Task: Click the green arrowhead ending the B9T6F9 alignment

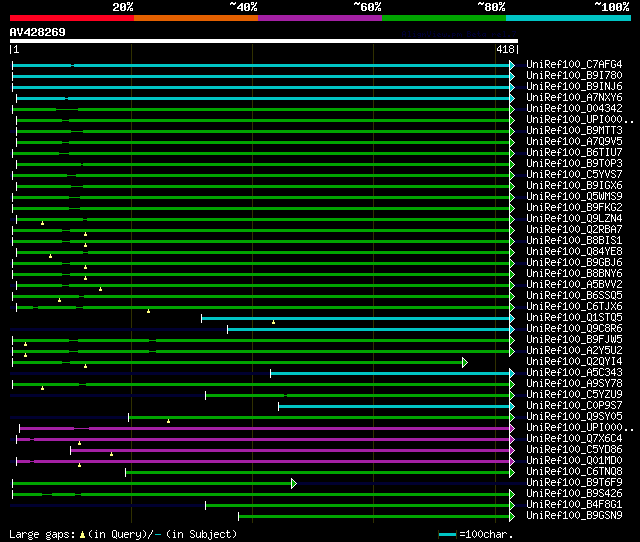Action: point(293,484)
